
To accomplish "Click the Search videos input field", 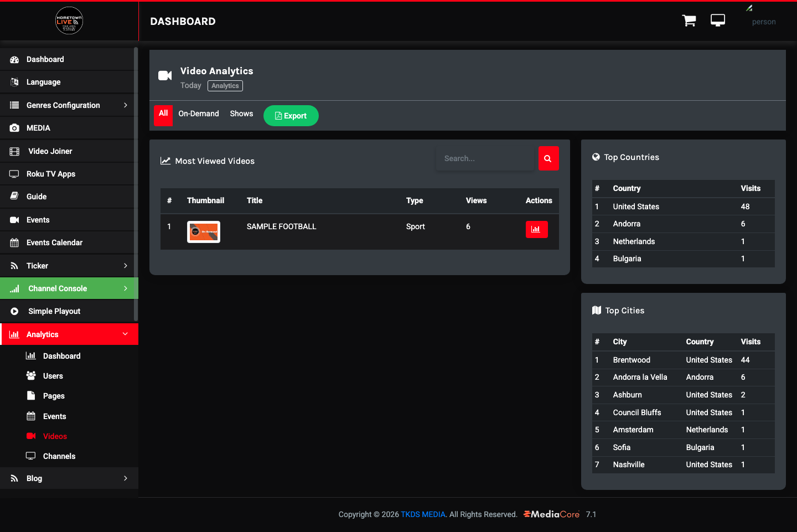I will point(485,158).
